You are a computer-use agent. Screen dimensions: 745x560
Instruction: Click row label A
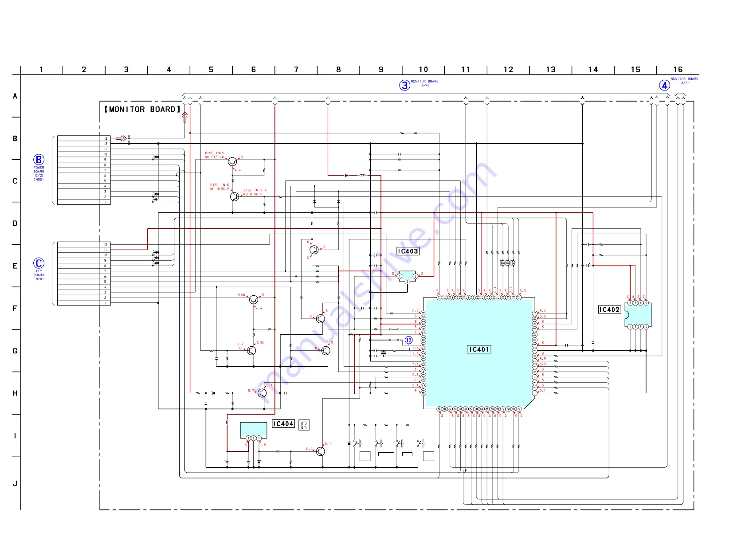15,96
